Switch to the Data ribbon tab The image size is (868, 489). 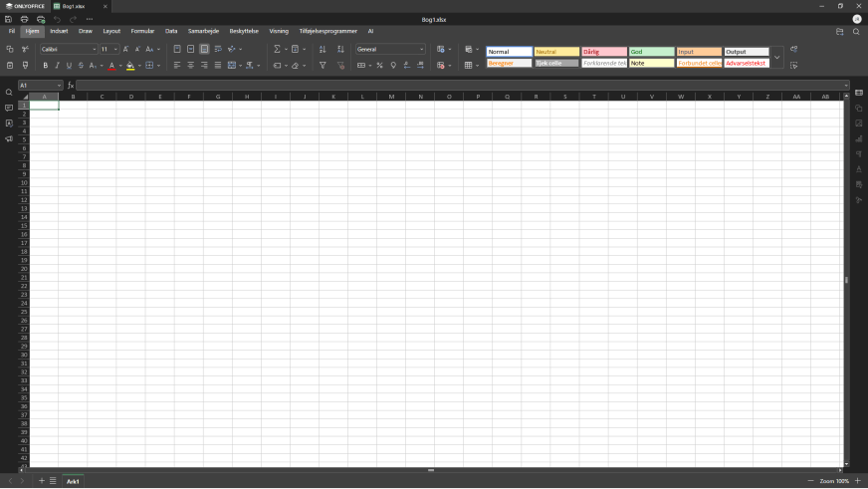[x=171, y=31]
